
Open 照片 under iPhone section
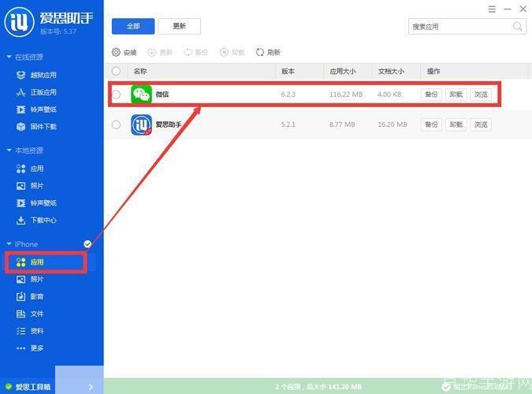click(x=30, y=279)
